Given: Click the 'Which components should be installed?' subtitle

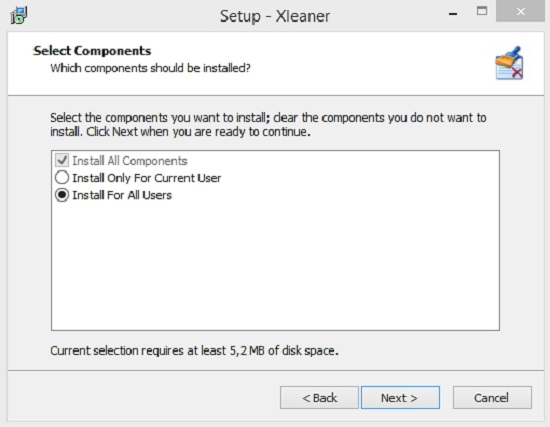Looking at the screenshot, I should 150,68.
